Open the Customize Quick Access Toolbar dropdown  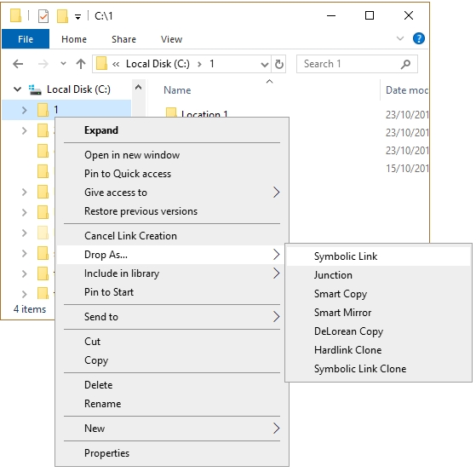click(78, 17)
